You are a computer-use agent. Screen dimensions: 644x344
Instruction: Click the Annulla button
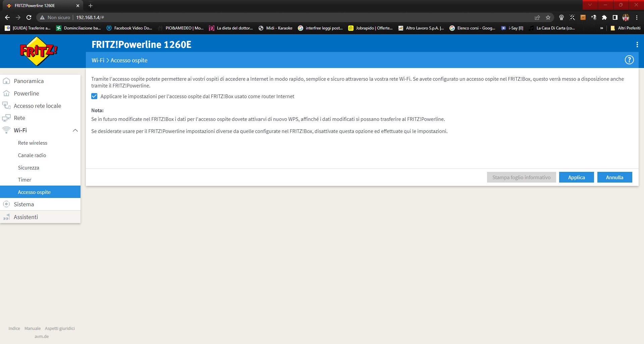tap(614, 177)
